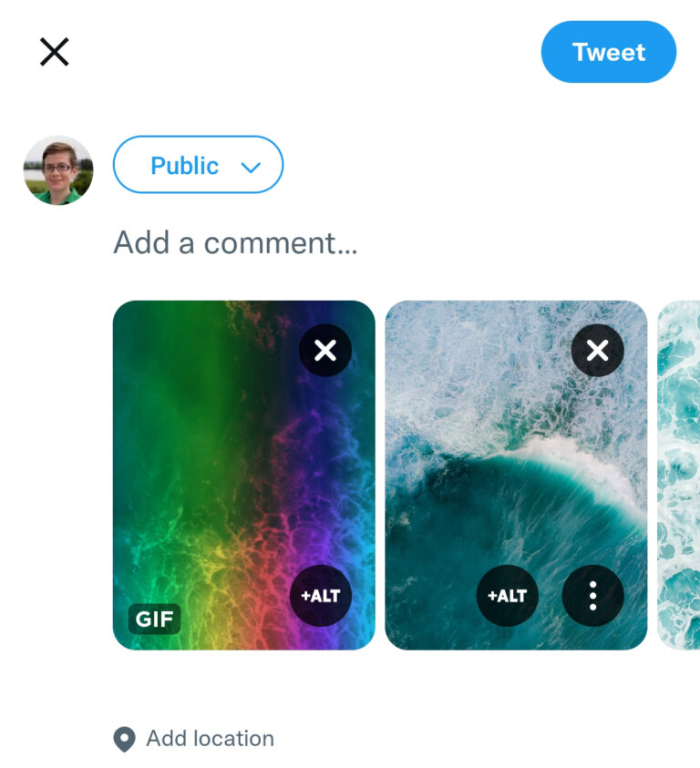This screenshot has width=700, height=768.
Task: Expand the chevron next to Public
Action: pyautogui.click(x=251, y=167)
